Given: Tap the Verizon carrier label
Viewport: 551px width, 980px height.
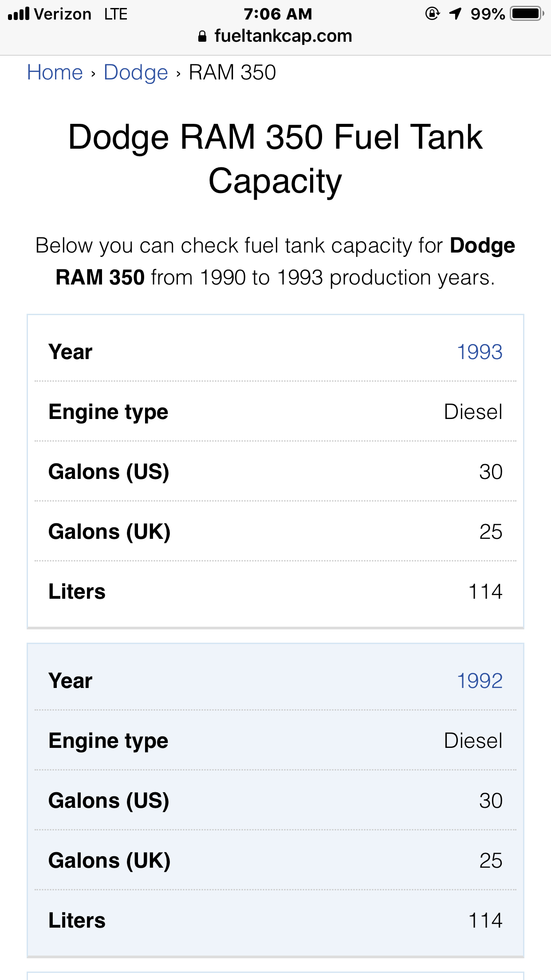Looking at the screenshot, I should click(63, 14).
